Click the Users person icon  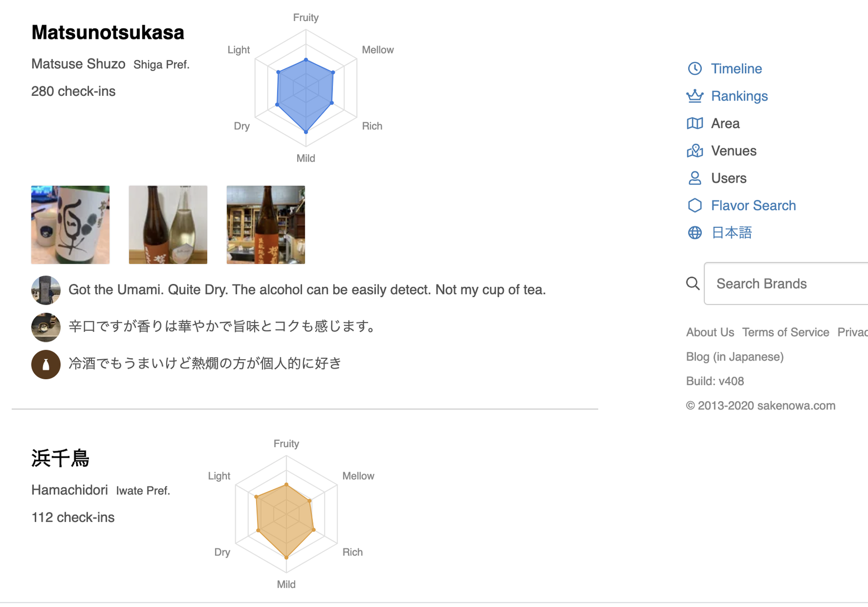pyautogui.click(x=694, y=178)
